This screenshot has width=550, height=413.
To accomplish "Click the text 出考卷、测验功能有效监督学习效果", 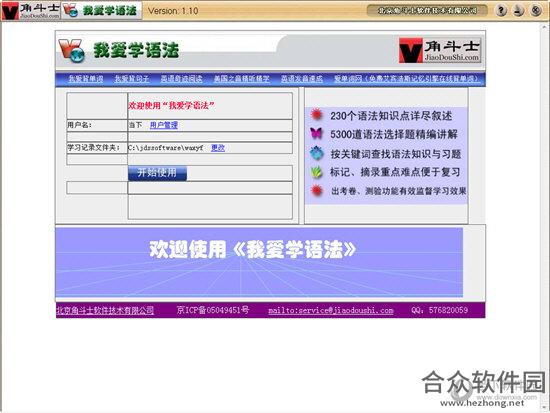I will 399,191.
